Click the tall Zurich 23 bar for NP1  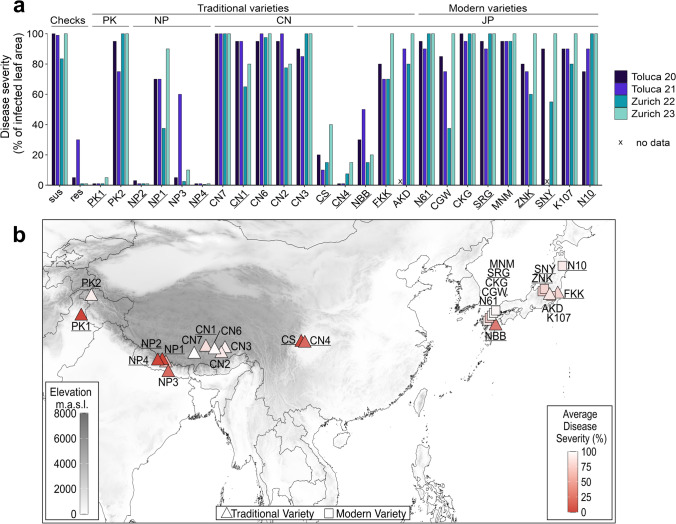click(167, 117)
